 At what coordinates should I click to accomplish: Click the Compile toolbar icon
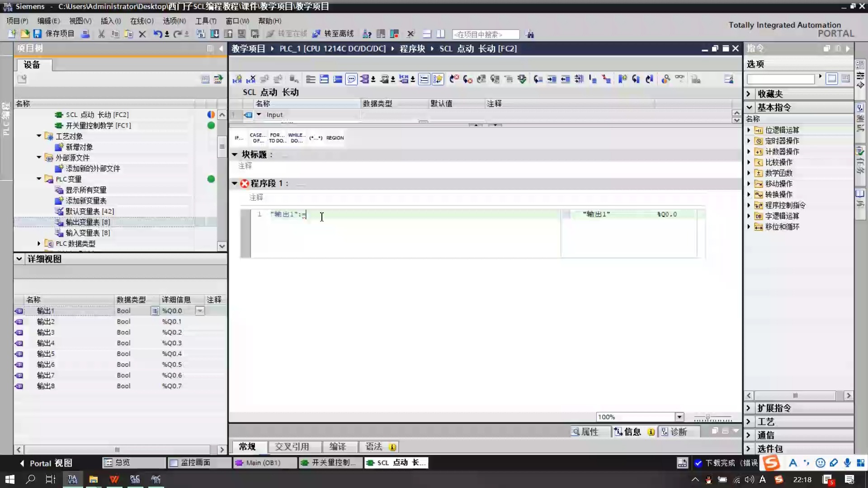(200, 33)
